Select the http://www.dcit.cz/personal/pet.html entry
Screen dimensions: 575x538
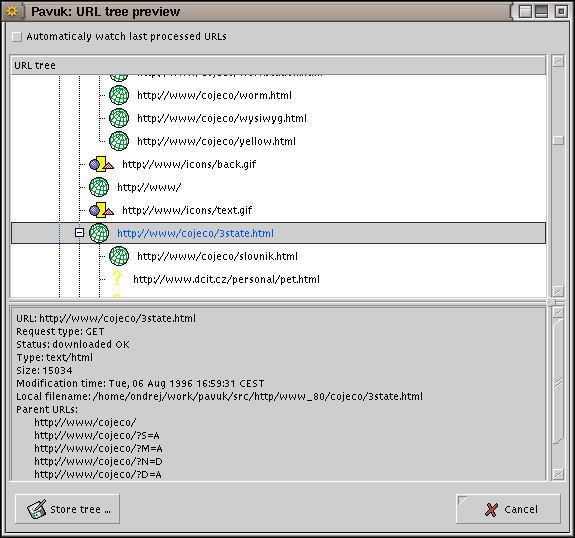226,279
